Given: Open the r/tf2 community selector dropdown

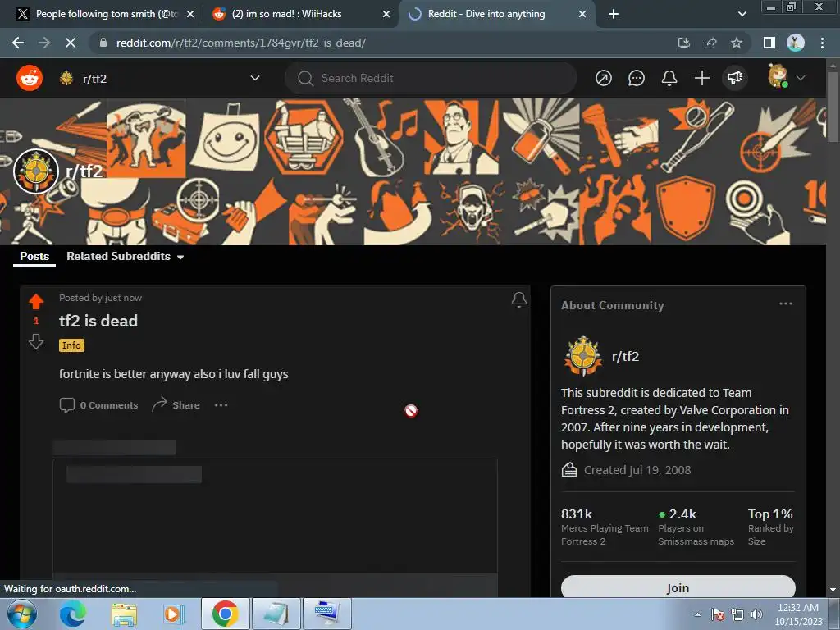Looking at the screenshot, I should [x=160, y=78].
